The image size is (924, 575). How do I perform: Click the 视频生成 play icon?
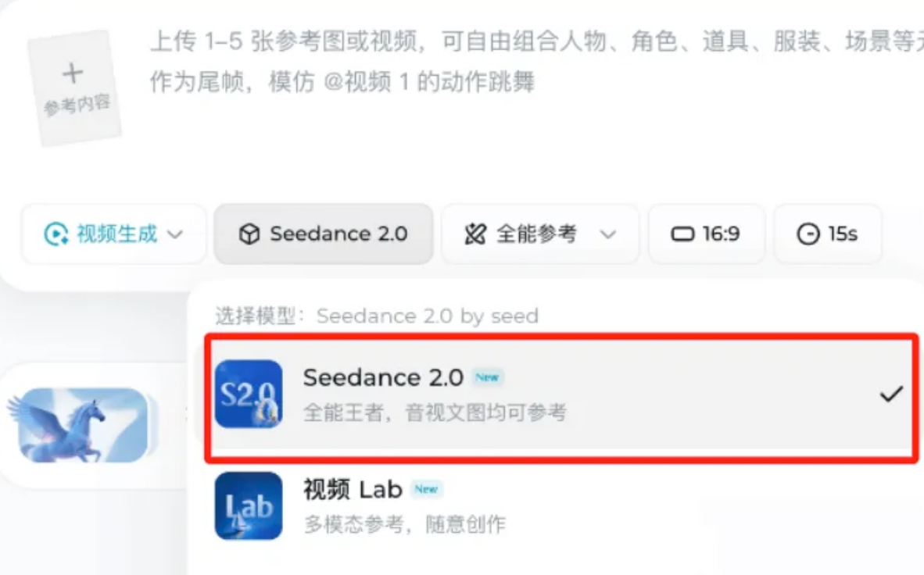click(56, 234)
